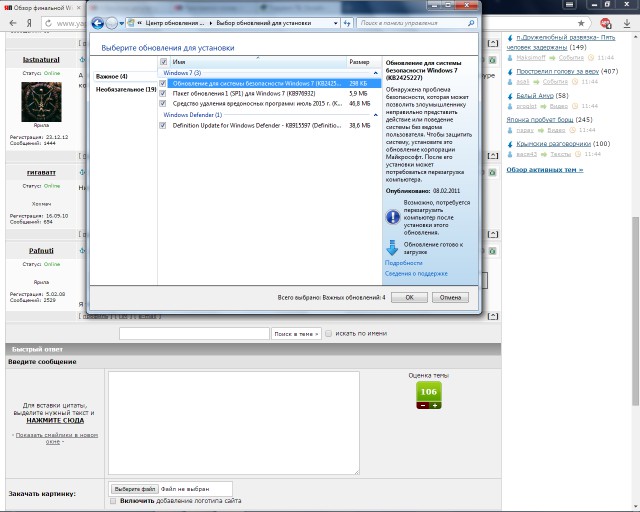Viewport: 640px width, 512px height.
Task: Click the search magnifier in control panel search
Action: pos(471,23)
